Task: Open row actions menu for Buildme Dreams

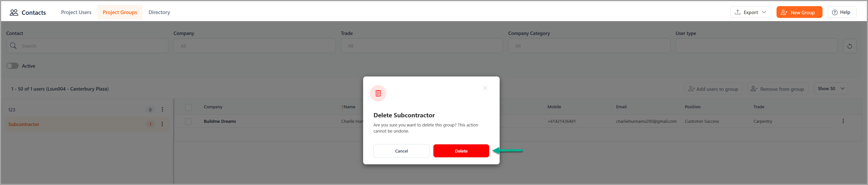Action: [x=843, y=121]
